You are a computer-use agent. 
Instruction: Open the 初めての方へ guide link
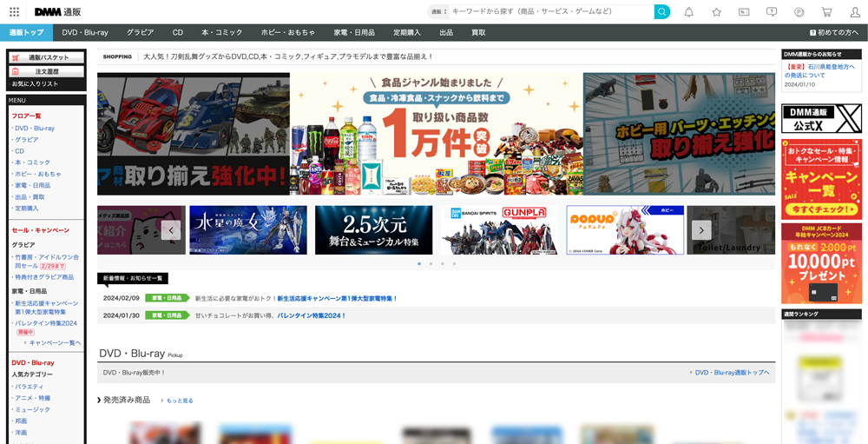tap(834, 33)
